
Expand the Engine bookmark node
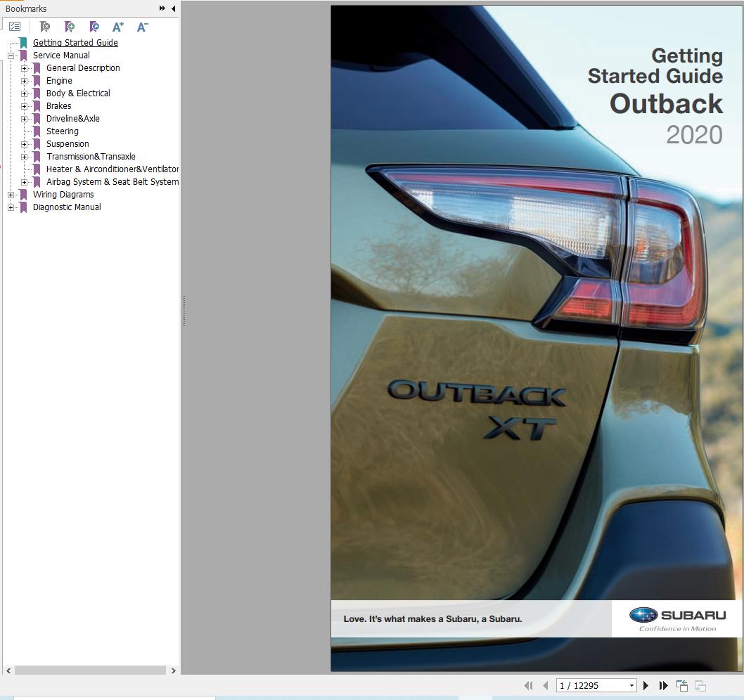click(x=25, y=80)
